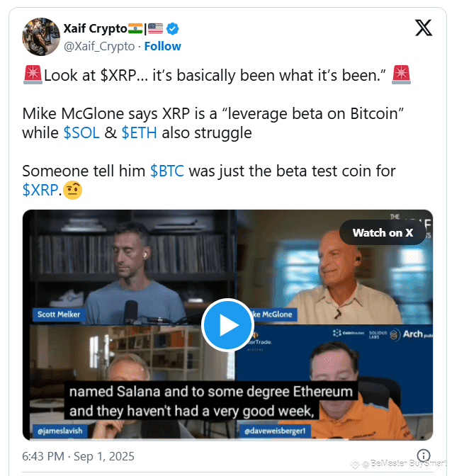452x476 pixels.
Task: Click the info icon beside timestamp
Action: coord(423,455)
